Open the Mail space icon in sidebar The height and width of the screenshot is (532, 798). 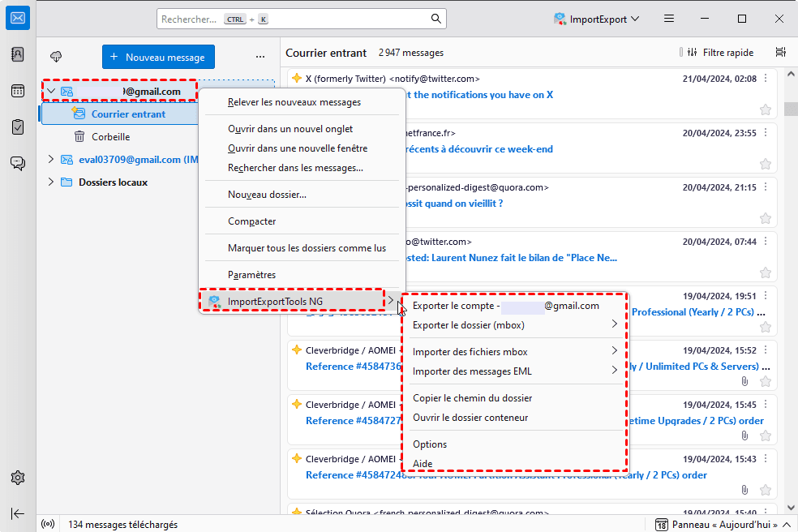click(18, 19)
